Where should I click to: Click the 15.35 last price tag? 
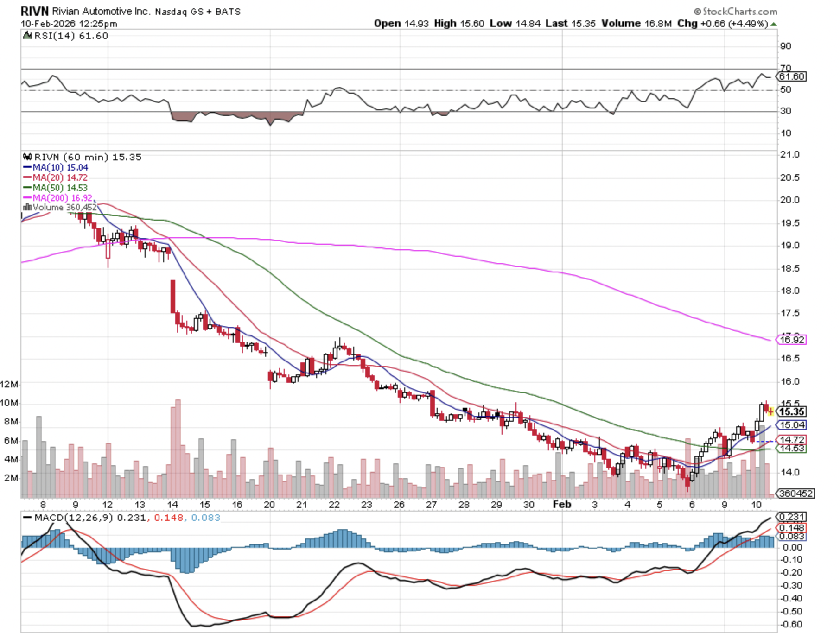(792, 412)
